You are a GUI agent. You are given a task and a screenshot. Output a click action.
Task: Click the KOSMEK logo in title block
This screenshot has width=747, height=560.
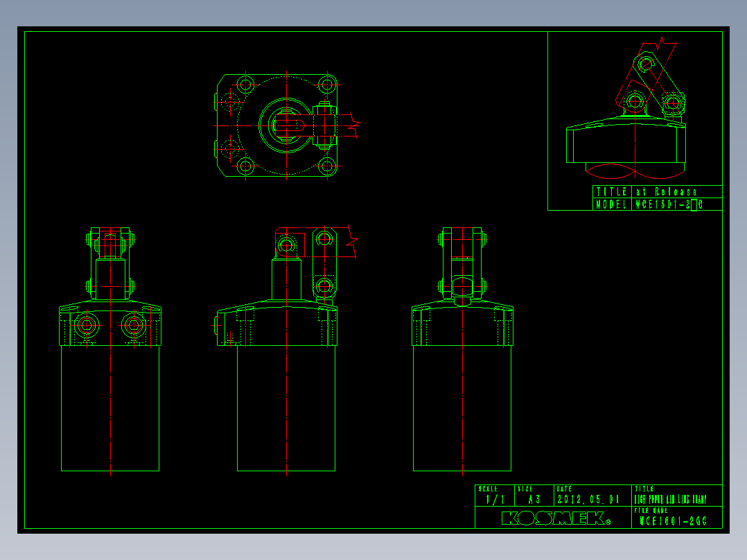click(556, 518)
